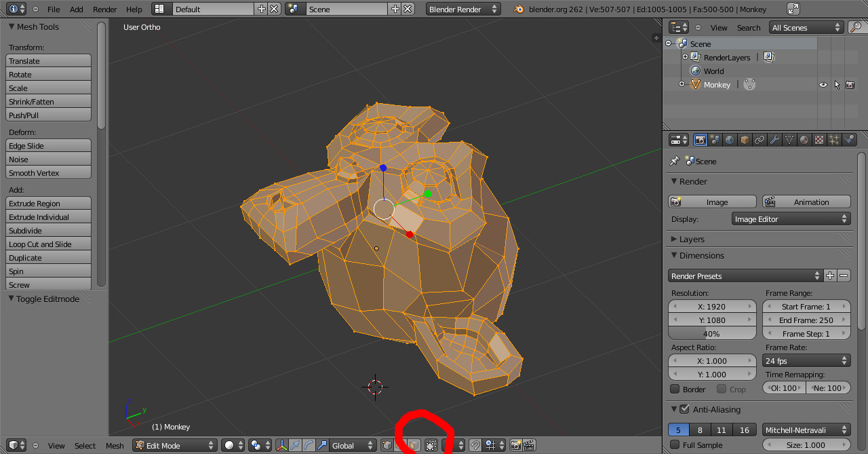
Task: Click the Extrude Region button
Action: tap(48, 203)
